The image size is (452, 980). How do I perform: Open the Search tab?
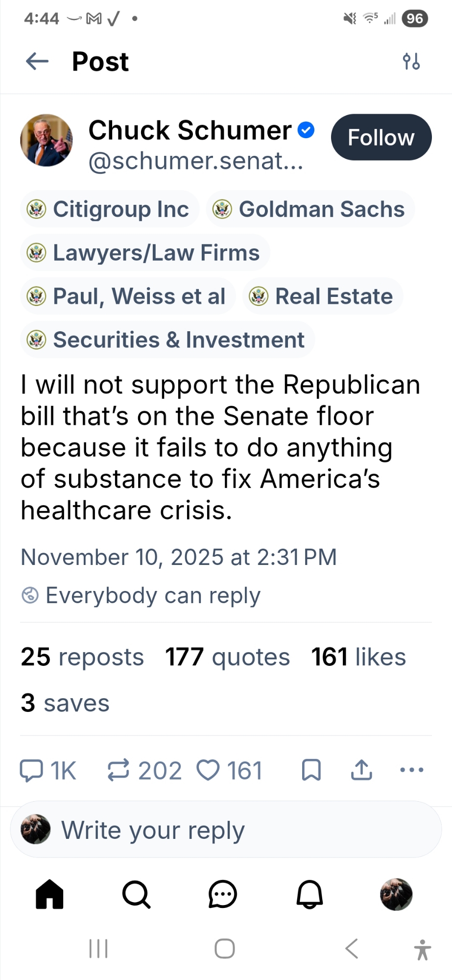[x=136, y=894]
